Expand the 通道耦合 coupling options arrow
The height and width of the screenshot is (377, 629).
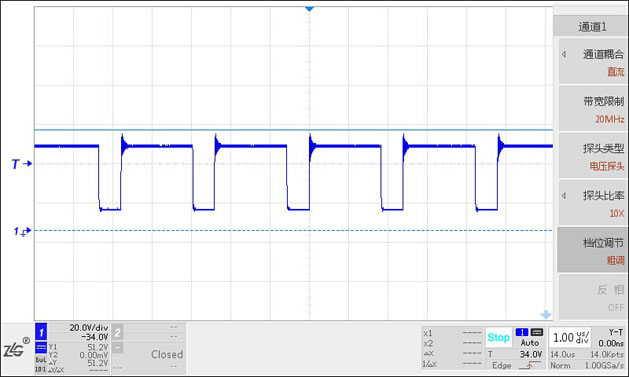564,54
